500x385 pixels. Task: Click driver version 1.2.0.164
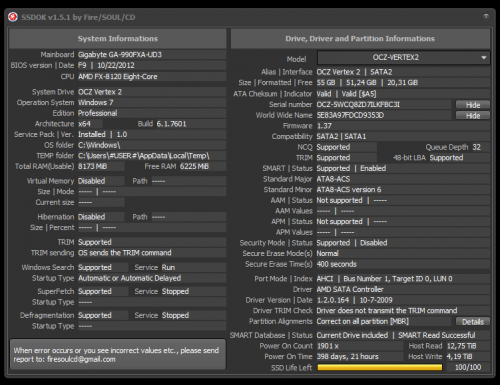(333, 300)
